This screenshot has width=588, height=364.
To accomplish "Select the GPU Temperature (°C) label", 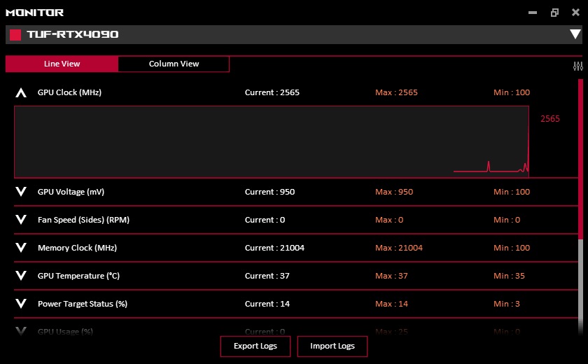I will 78,276.
